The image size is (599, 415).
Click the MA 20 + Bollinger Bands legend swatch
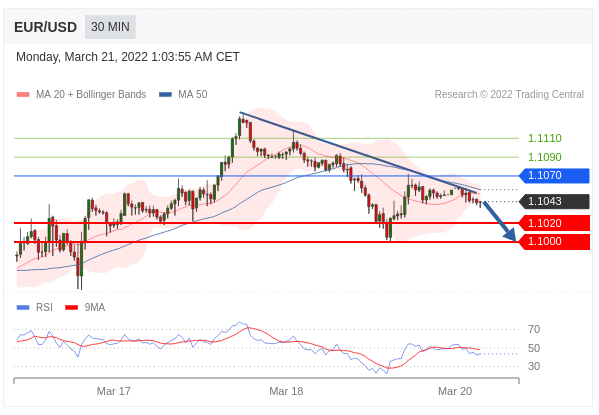coord(23,94)
